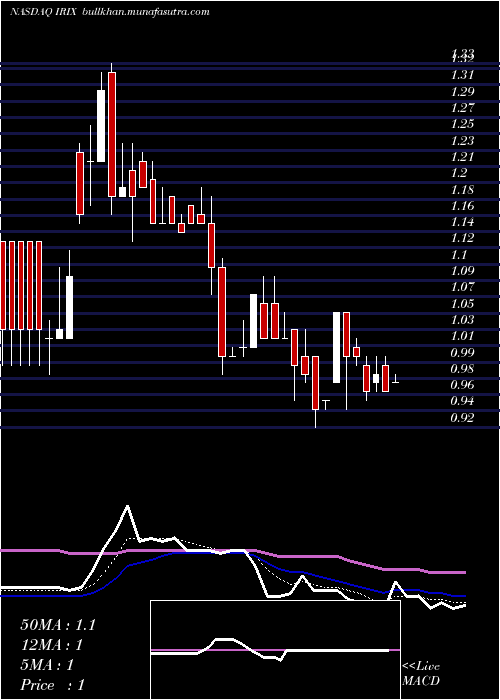The height and width of the screenshot is (700, 500).
Task: Click the 1.1 price axis label
Action: (x=459, y=254)
